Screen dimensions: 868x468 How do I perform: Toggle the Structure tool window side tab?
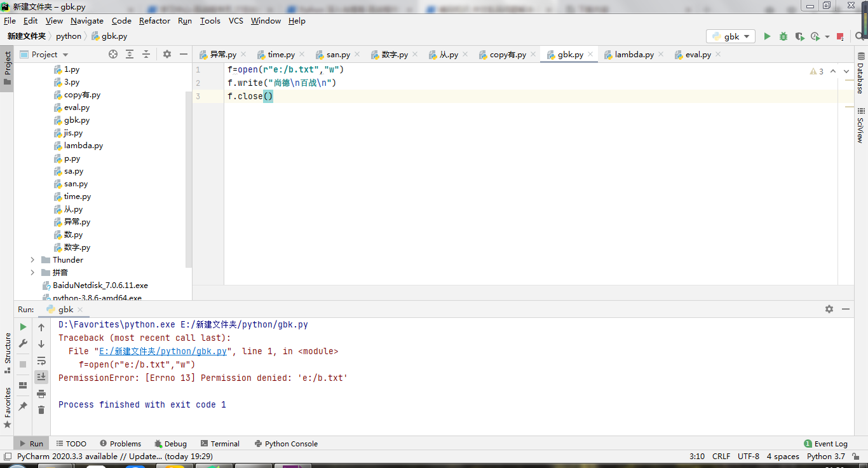[7, 353]
